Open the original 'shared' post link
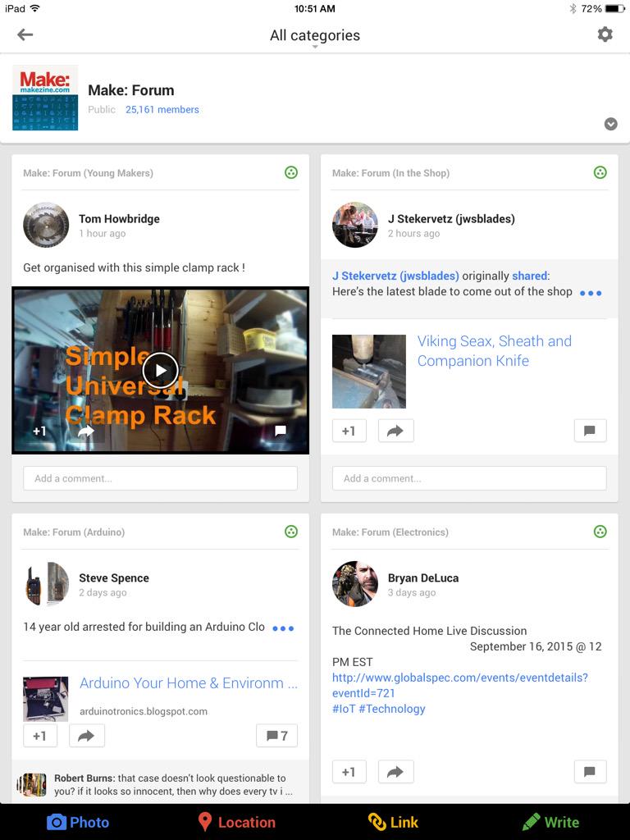The width and height of the screenshot is (630, 840). [530, 276]
